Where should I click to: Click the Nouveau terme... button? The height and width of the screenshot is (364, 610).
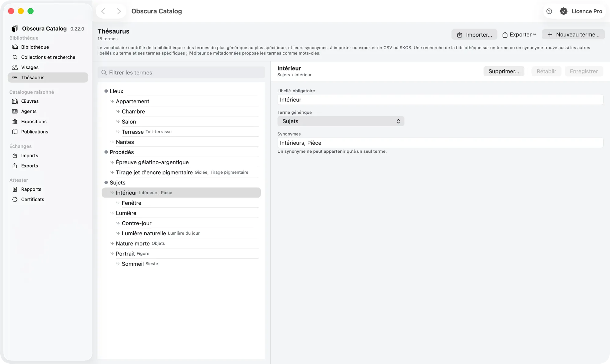[573, 34]
